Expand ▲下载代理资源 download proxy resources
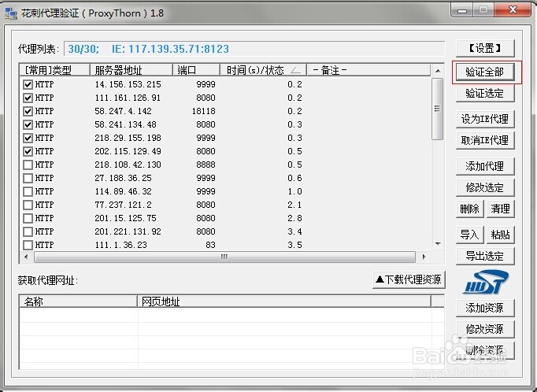 click(409, 279)
